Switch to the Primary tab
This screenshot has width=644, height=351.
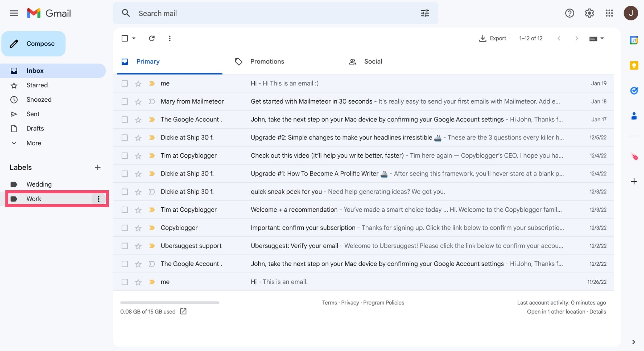[148, 62]
